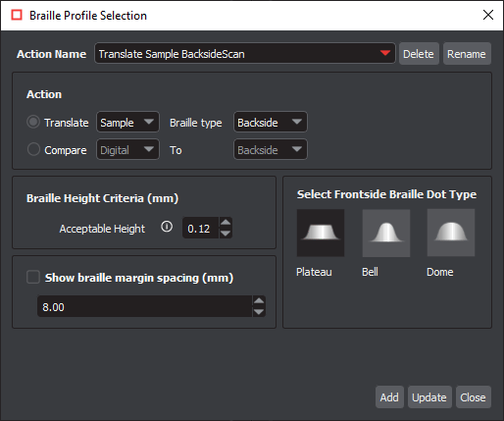Expand the Translate Sample dropdown
Screen dimensions: 504x421
tap(127, 122)
